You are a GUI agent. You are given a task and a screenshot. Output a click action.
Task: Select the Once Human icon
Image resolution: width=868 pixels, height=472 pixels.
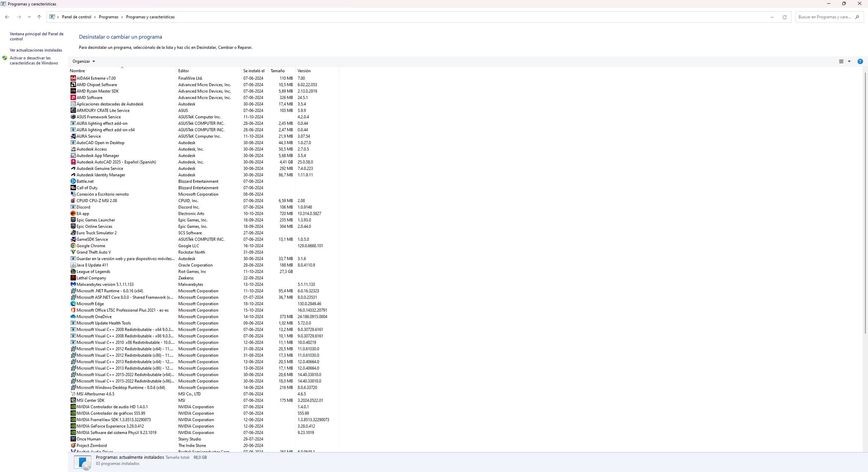point(73,439)
